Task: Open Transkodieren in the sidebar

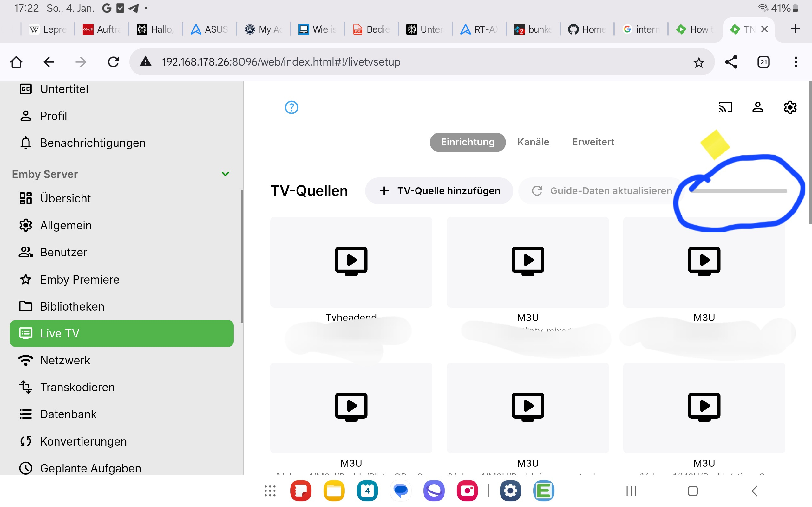Action: point(77,387)
